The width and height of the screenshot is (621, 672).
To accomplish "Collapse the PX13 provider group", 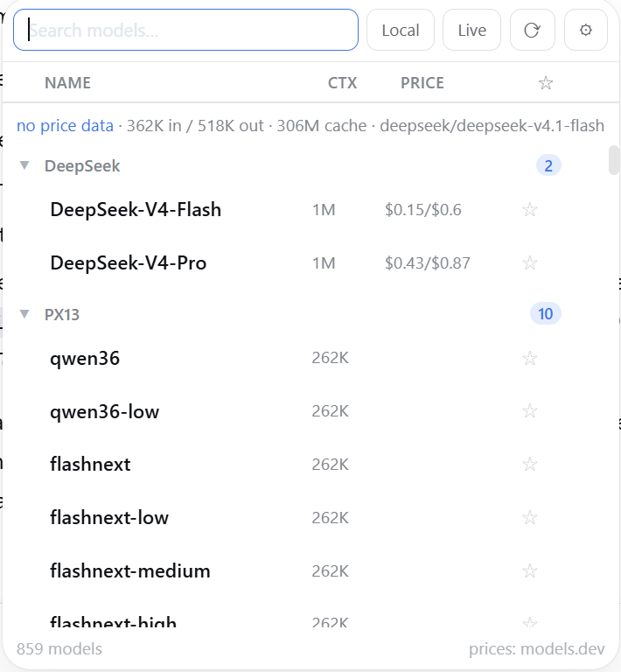I will [x=24, y=314].
